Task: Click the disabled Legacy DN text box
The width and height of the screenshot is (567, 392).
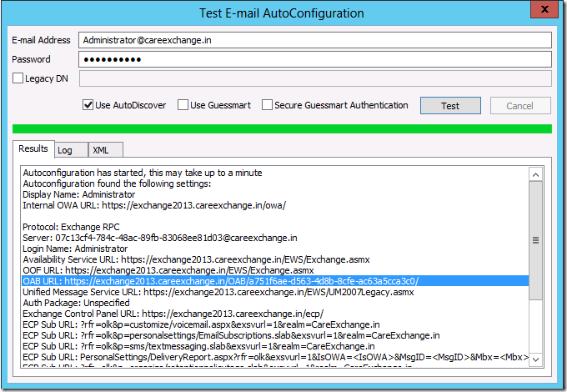Action: (x=315, y=78)
